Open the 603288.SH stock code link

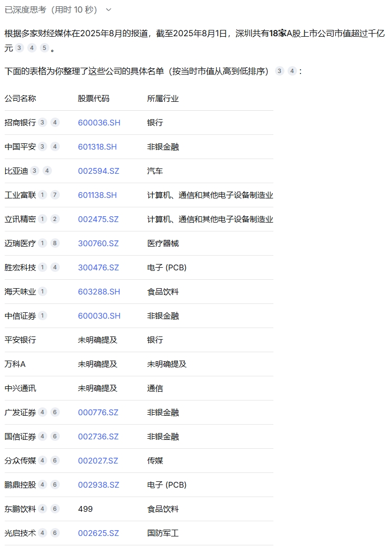(99, 291)
